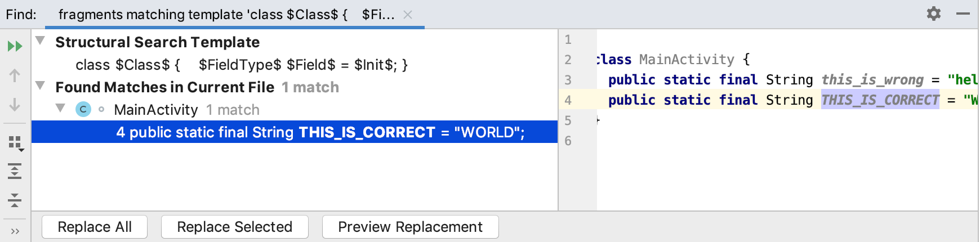Open the Group By options icon
The height and width of the screenshot is (242, 980).
[x=15, y=143]
